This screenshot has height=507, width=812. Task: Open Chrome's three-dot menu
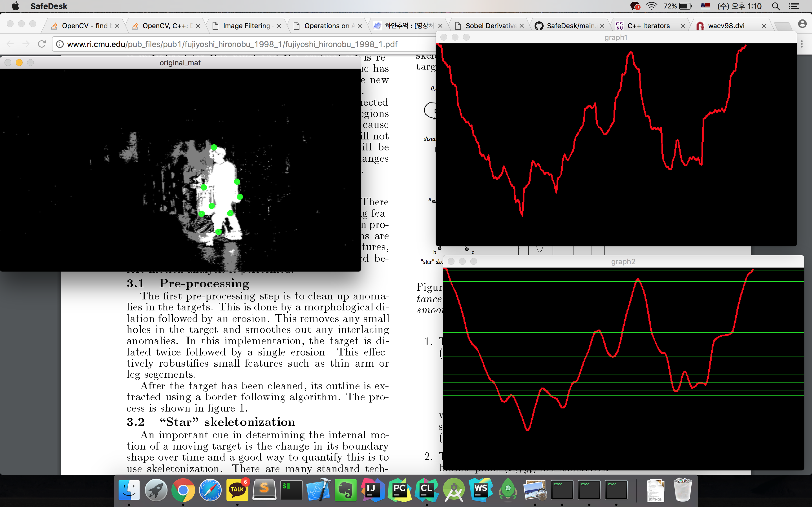pos(802,44)
